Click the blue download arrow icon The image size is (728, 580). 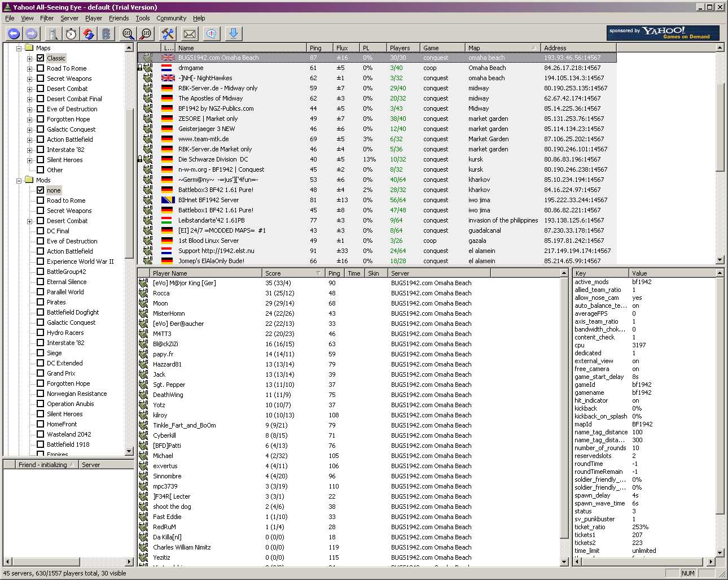coord(233,34)
